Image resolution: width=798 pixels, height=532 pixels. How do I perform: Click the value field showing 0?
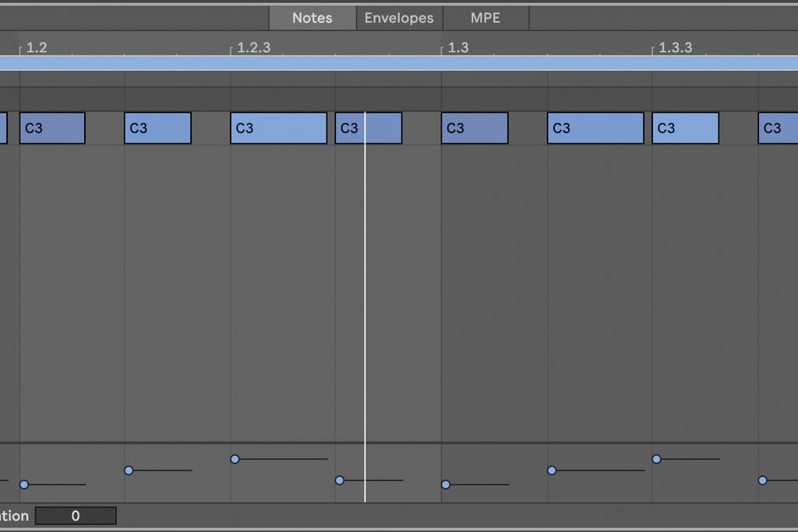(x=76, y=516)
